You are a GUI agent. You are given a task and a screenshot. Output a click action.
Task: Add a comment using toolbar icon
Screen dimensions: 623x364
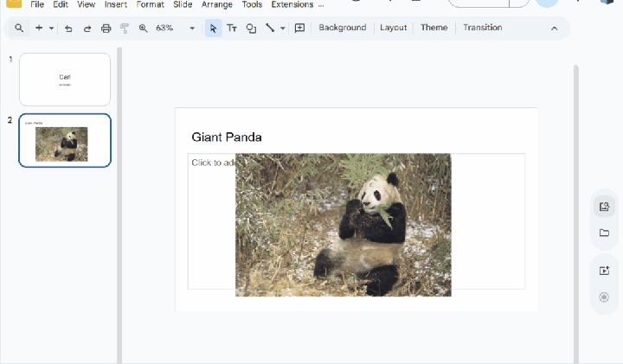click(299, 28)
